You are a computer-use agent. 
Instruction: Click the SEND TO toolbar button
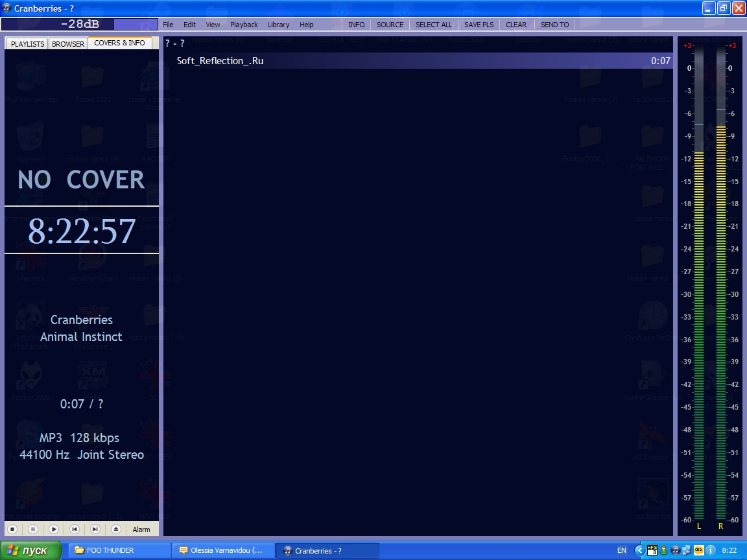[554, 25]
